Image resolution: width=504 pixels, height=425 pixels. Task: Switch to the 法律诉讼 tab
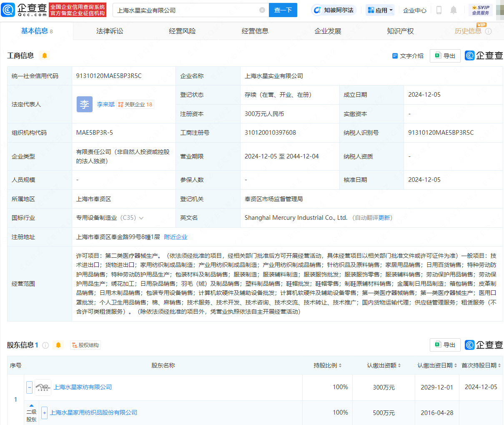coord(110,31)
